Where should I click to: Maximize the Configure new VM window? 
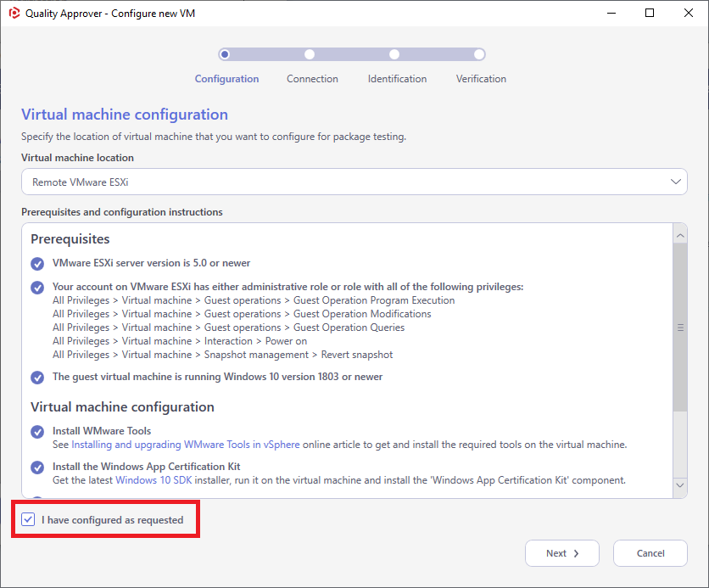pyautogui.click(x=650, y=13)
